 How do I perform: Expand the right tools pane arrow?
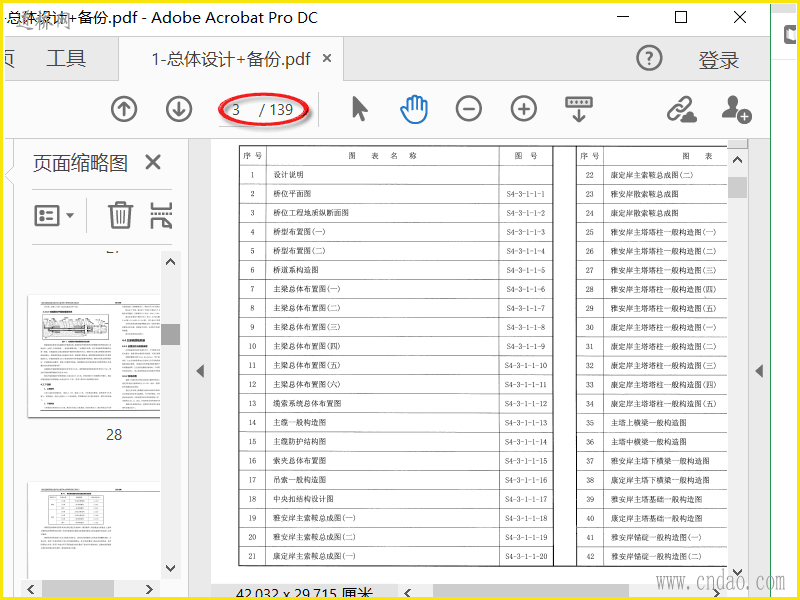pos(759,371)
